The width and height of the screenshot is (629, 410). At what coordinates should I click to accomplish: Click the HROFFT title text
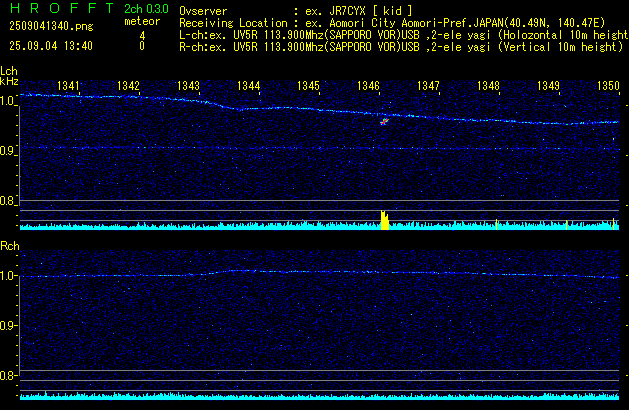[x=62, y=8]
